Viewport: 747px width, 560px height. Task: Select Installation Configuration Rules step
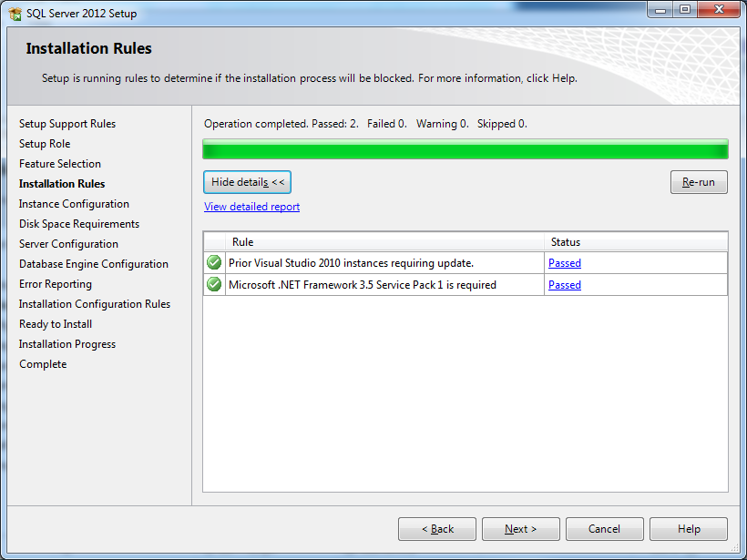tap(95, 304)
